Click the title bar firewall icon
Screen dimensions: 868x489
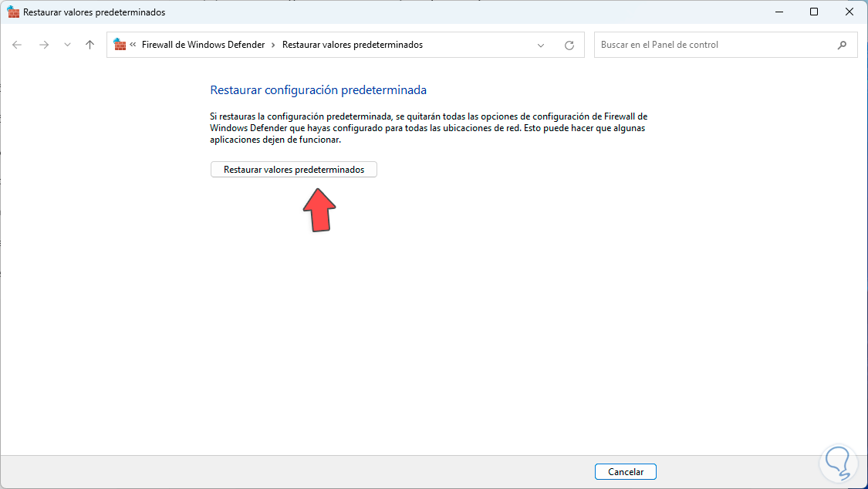(x=13, y=12)
